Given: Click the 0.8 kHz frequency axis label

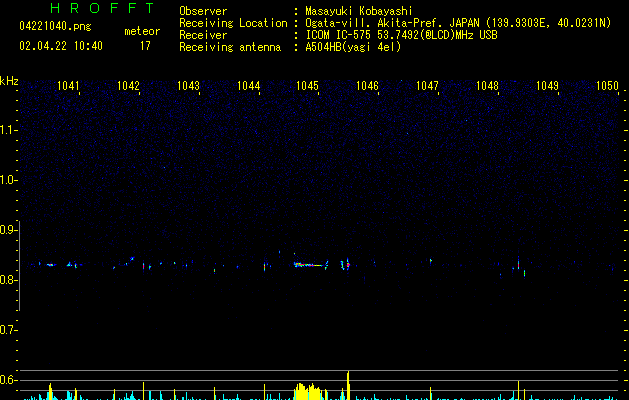Looking at the screenshot, I should click(9, 280).
